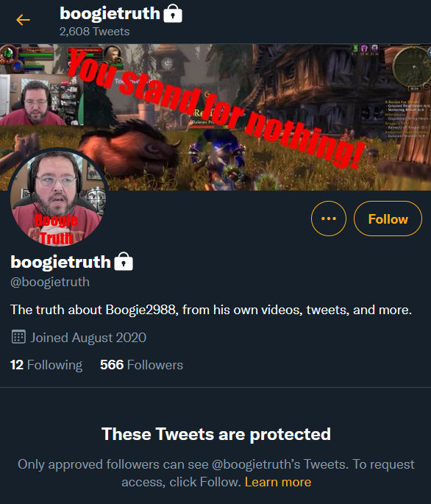Click the 2,608 Tweets count
The height and width of the screenshot is (504, 431).
(94, 32)
